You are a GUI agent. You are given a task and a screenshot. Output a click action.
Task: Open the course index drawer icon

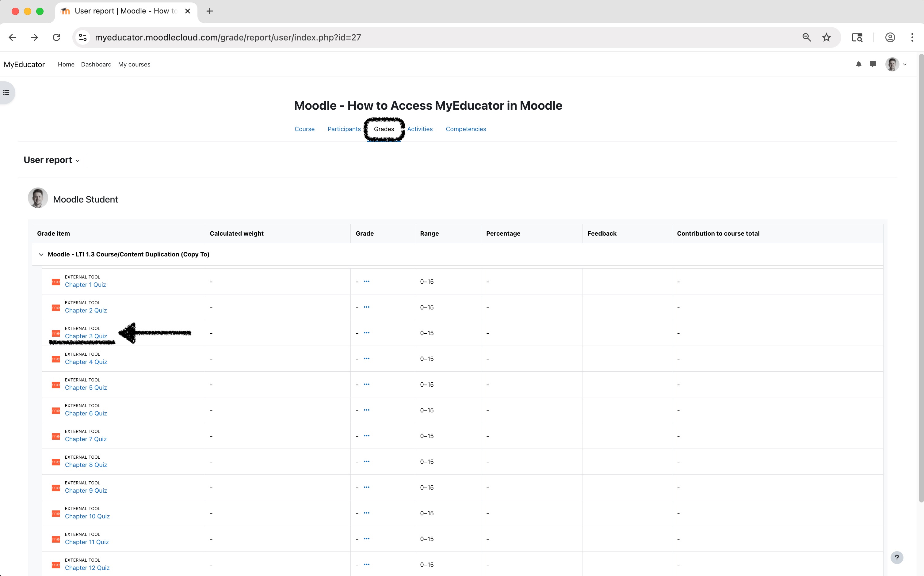(6, 93)
